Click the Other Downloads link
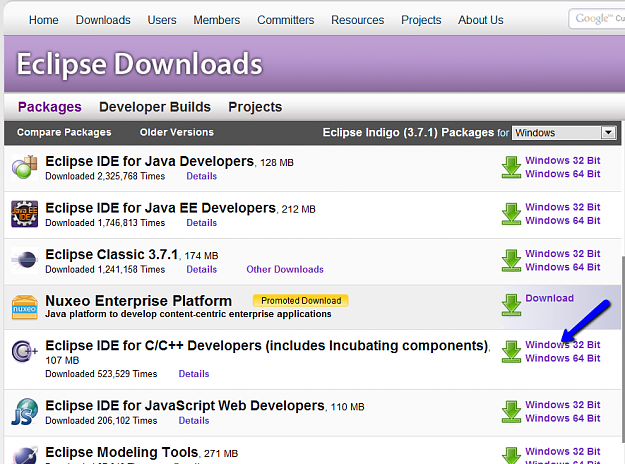Screen dimensions: 625x464 (285, 269)
